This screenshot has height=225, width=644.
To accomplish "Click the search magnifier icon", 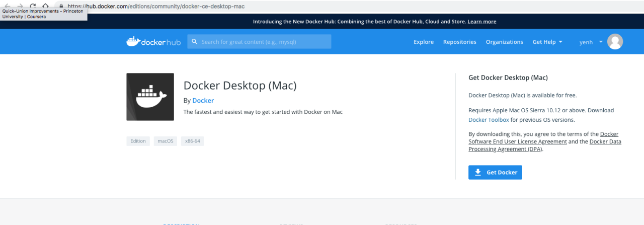I will click(x=194, y=42).
